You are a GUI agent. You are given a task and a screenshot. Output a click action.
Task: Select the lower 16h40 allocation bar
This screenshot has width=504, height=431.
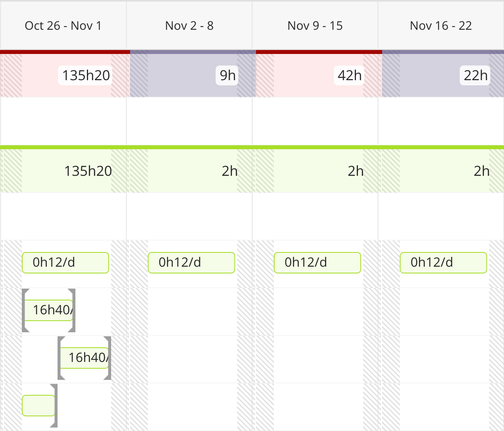pos(84,358)
